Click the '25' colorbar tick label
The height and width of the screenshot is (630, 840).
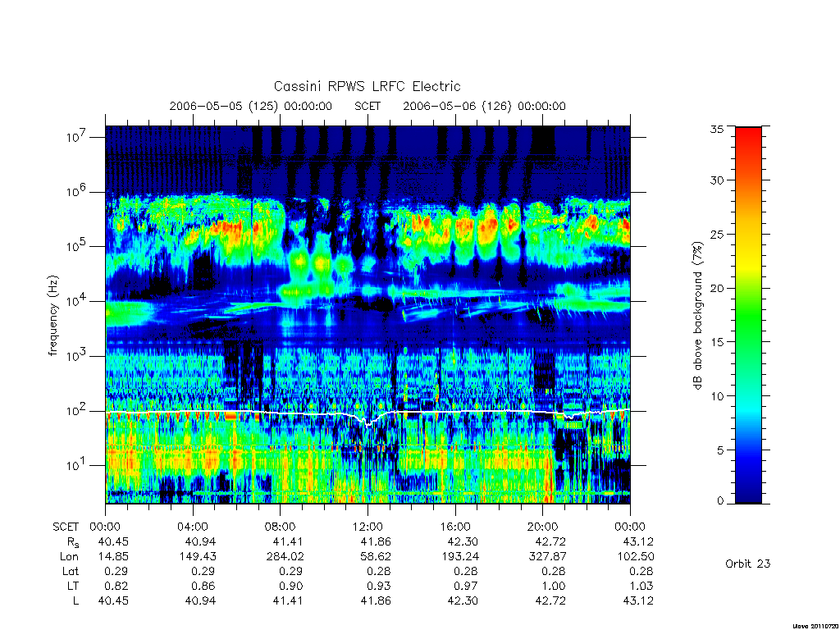tap(716, 234)
